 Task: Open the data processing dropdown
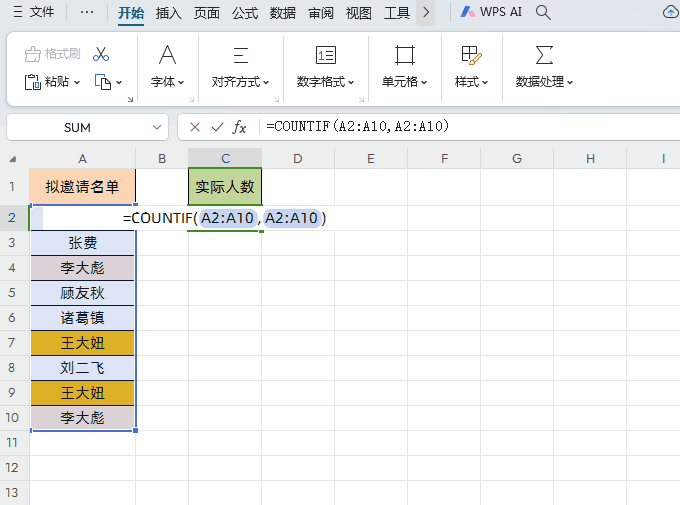click(544, 82)
